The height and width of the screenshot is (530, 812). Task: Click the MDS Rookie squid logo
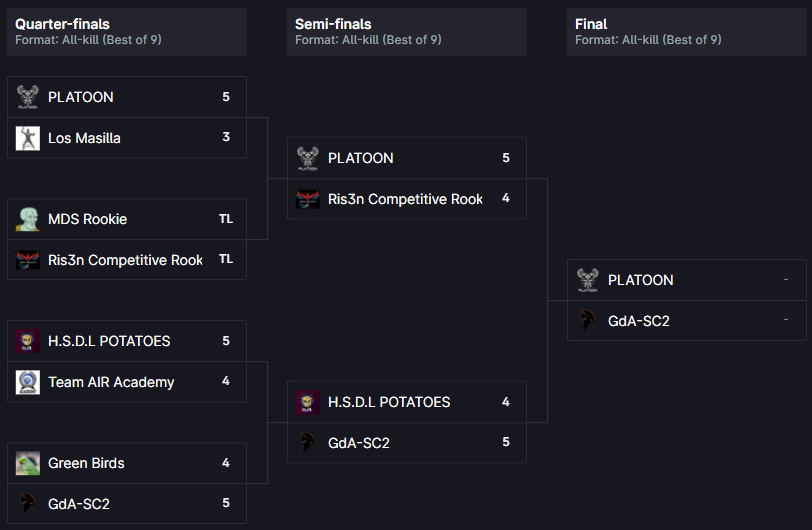coord(28,219)
